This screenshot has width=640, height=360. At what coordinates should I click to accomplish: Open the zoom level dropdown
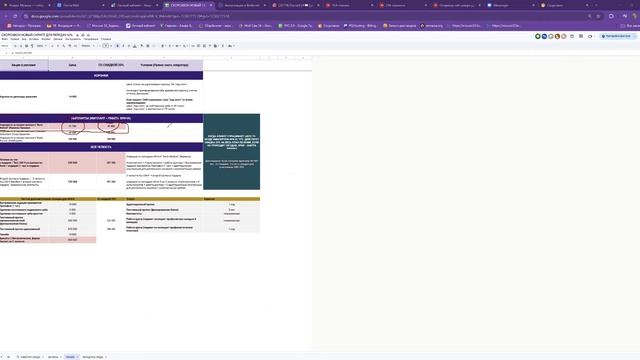[41, 46]
